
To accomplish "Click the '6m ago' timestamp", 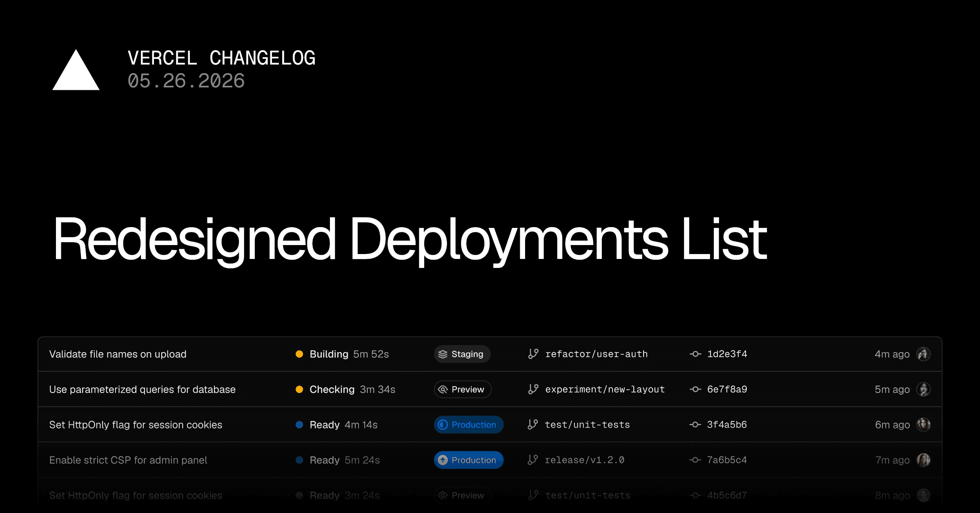I will (892, 425).
